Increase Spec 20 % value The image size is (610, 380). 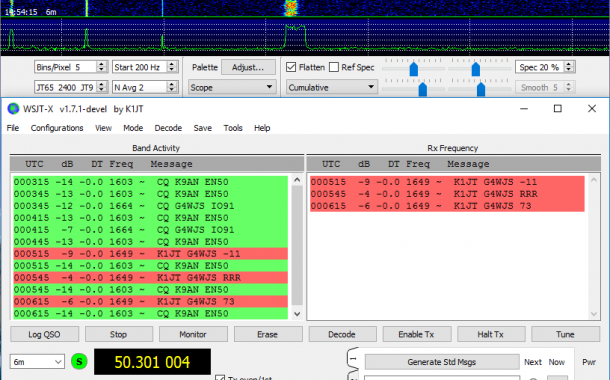[x=568, y=64]
